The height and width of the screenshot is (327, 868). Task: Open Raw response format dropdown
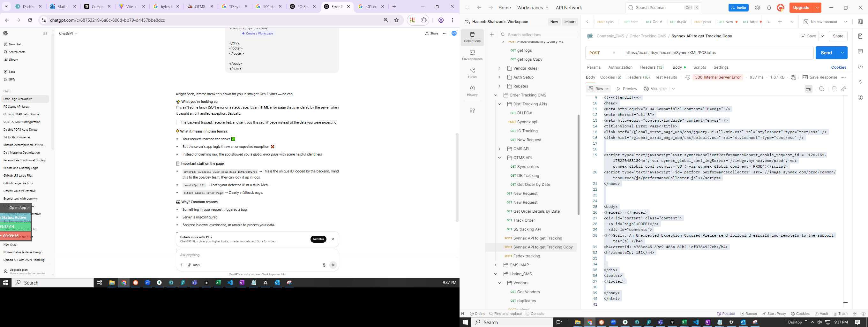598,89
